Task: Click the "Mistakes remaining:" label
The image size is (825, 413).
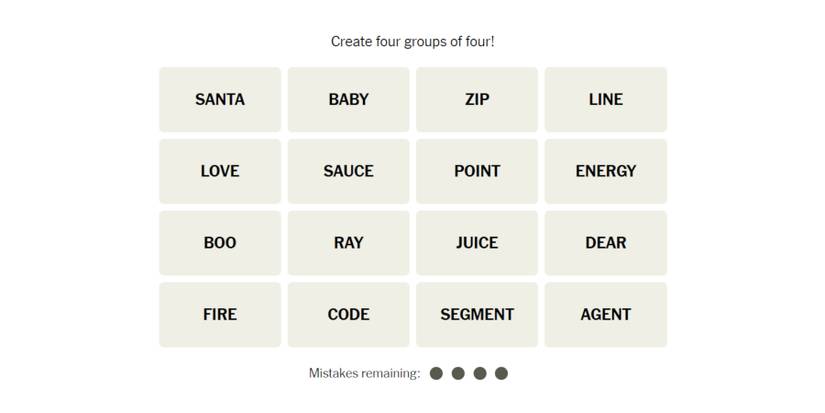Action: pos(364,373)
